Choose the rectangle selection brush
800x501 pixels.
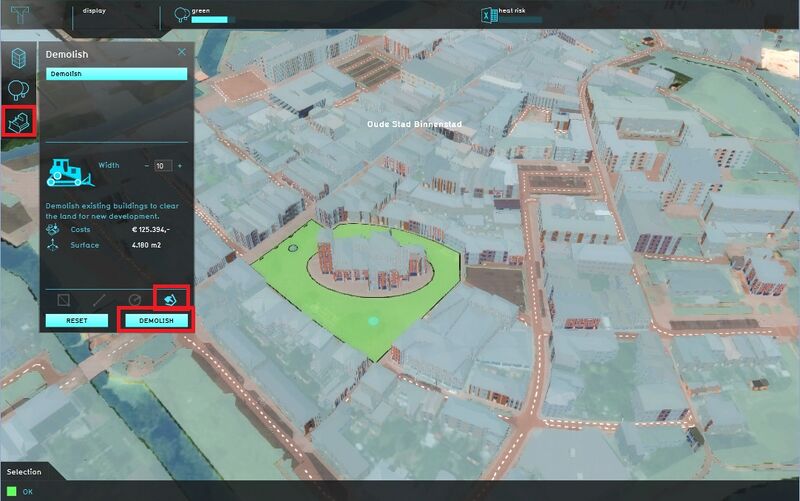click(63, 299)
